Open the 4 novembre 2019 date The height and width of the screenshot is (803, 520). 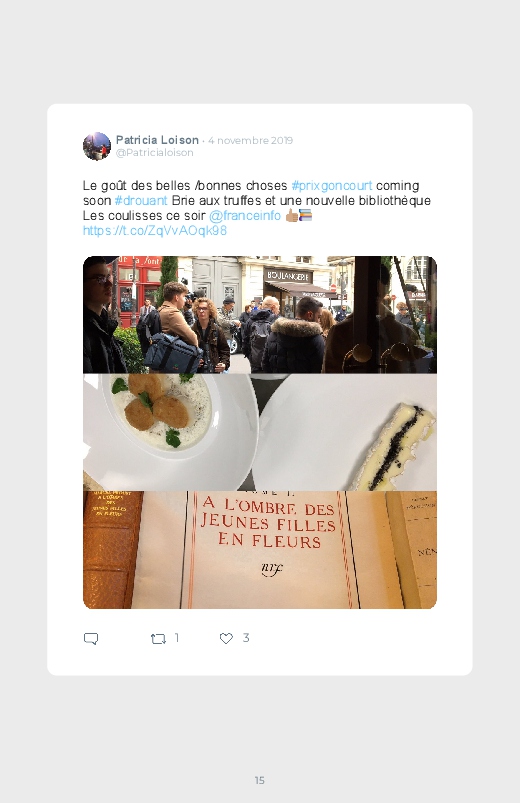coord(251,140)
